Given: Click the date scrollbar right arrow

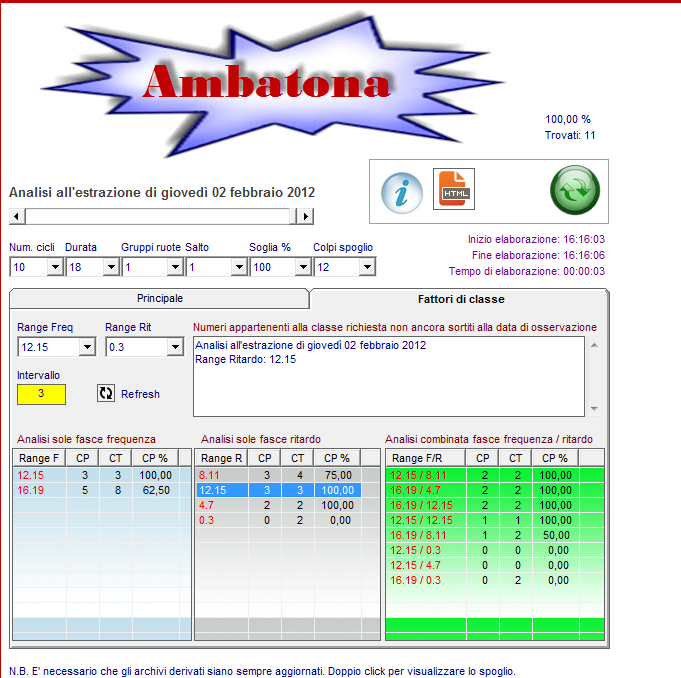Looking at the screenshot, I should [x=306, y=216].
